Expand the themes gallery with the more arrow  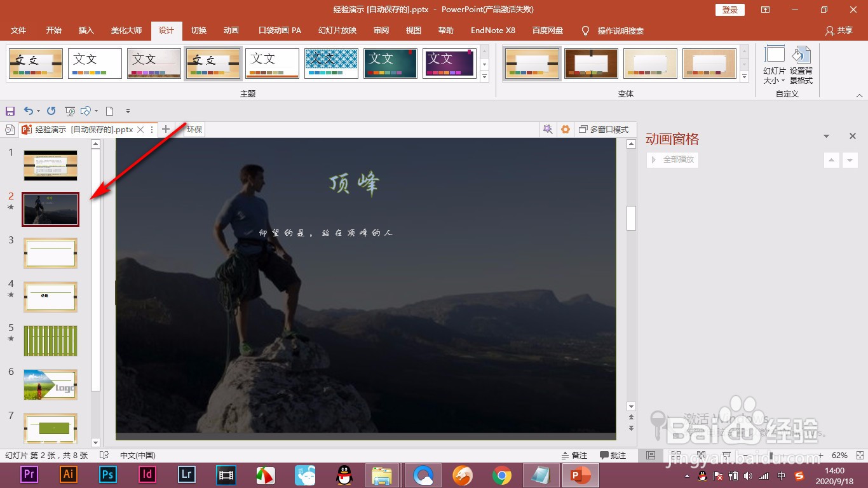[484, 76]
